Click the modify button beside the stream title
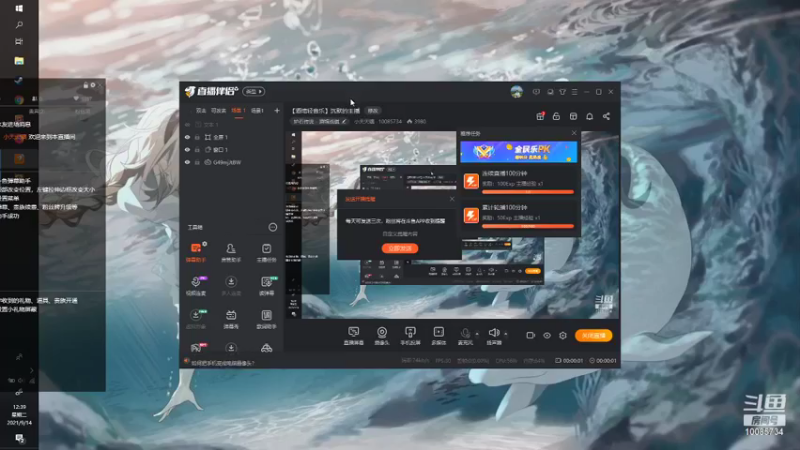800x450 pixels. click(373, 111)
